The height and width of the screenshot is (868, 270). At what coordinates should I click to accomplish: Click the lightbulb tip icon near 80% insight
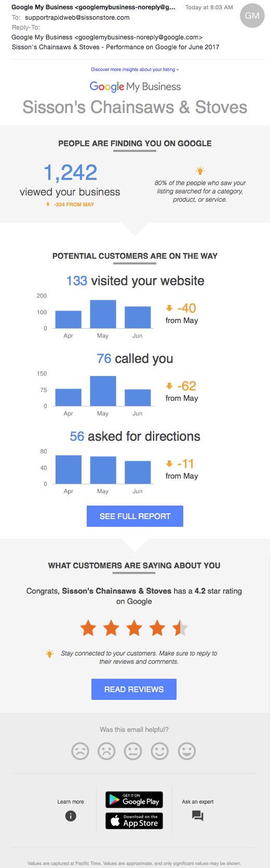200,171
